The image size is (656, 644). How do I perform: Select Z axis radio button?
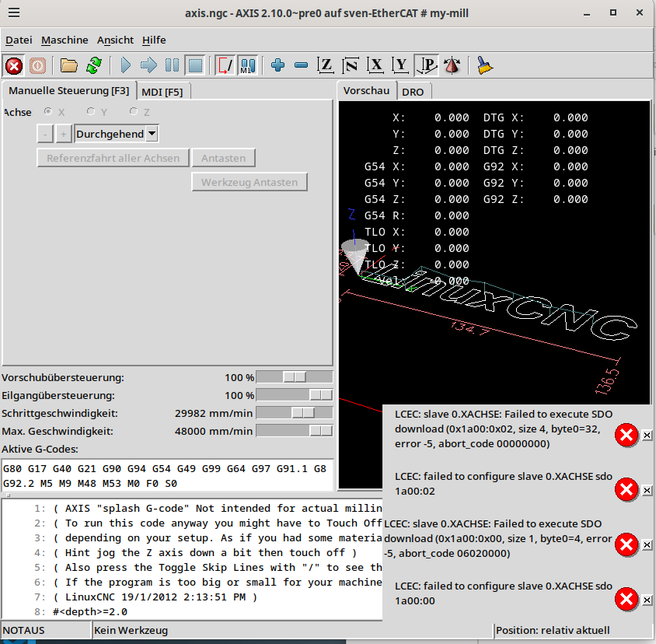point(134,111)
